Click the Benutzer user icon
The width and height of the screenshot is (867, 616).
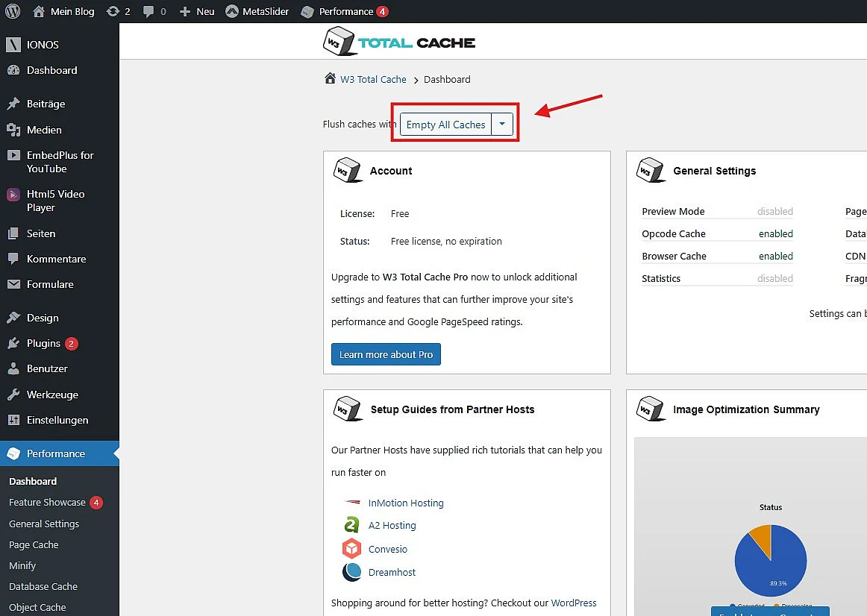[13, 369]
